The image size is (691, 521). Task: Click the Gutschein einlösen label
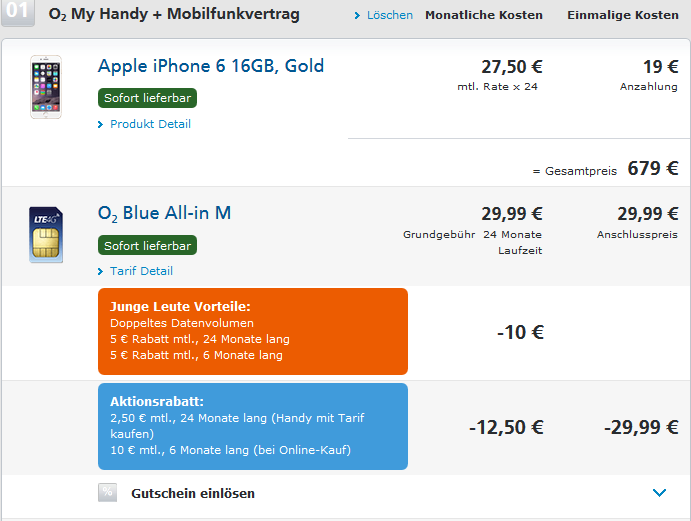193,493
